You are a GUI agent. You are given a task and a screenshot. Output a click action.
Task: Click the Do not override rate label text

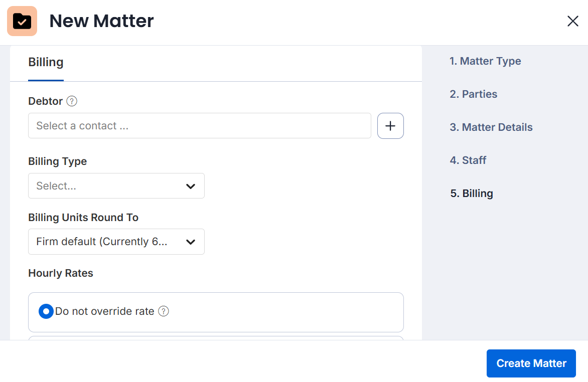click(x=104, y=311)
